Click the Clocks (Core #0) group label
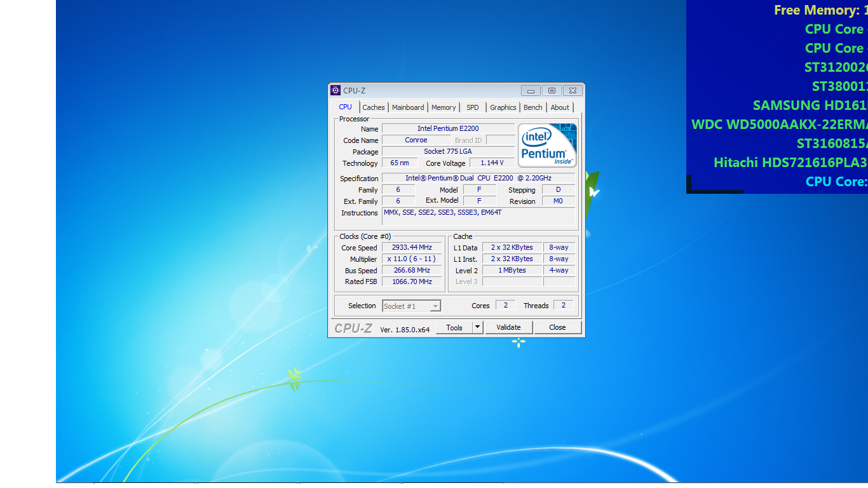This screenshot has height=488, width=868. pyautogui.click(x=365, y=236)
